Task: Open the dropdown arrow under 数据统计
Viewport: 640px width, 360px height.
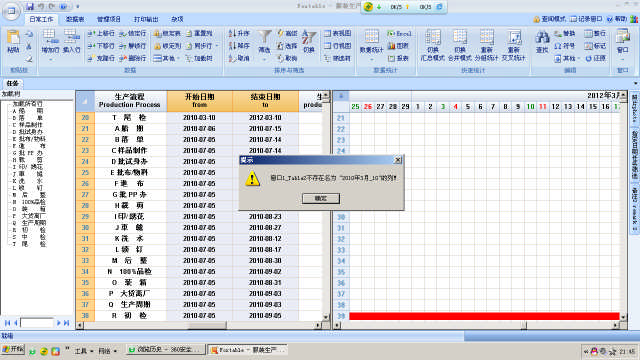Action: (x=371, y=60)
